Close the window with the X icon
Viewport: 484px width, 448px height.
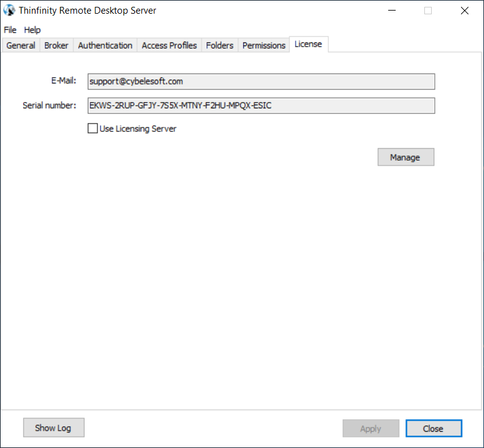click(x=465, y=11)
